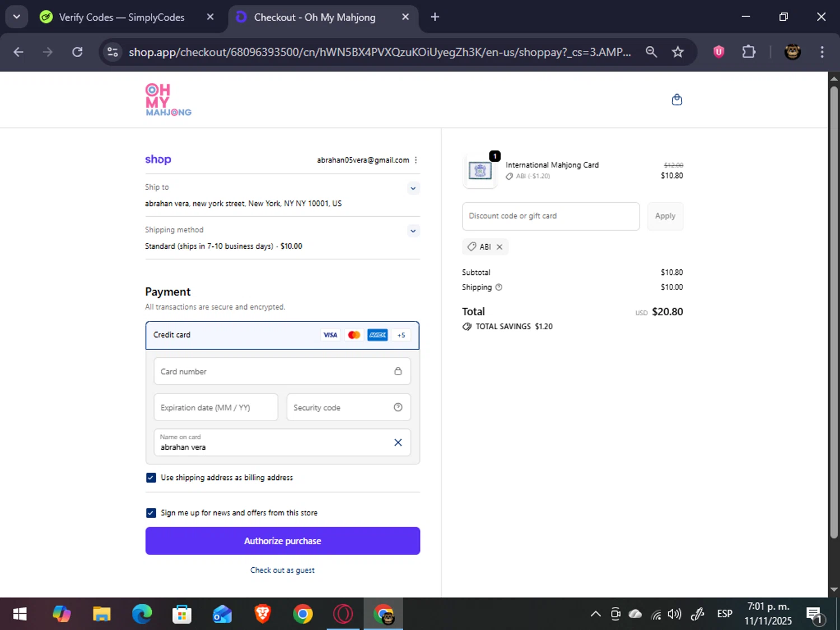840x630 pixels.
Task: Bookmark this page with star icon
Action: (x=678, y=52)
